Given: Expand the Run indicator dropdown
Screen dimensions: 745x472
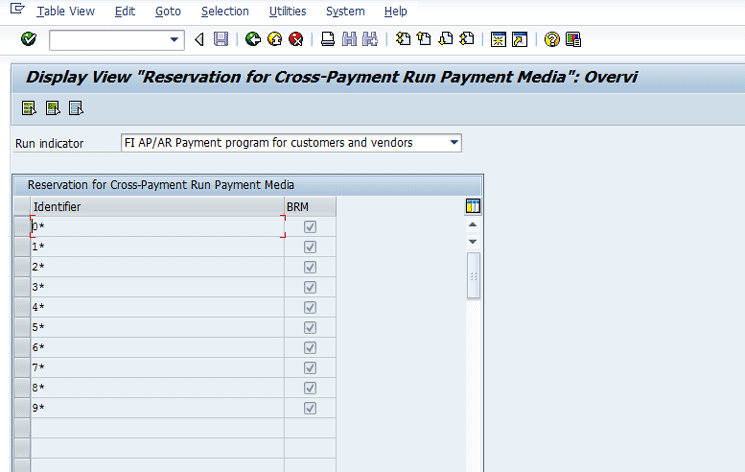Looking at the screenshot, I should click(x=454, y=143).
